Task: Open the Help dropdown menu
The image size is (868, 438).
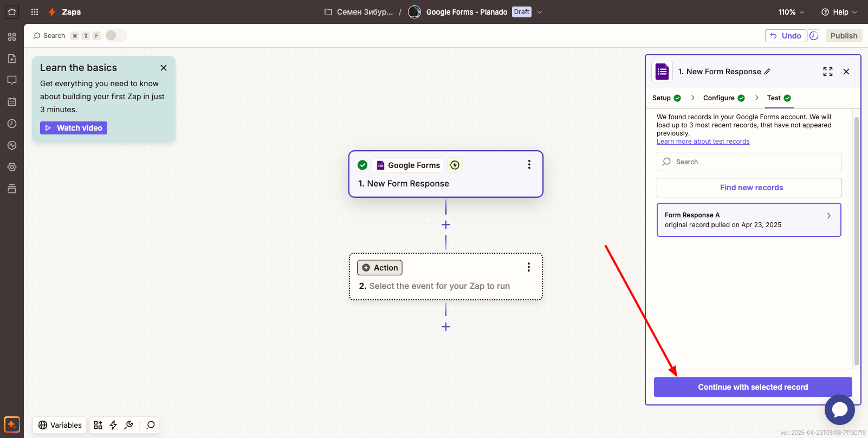Action: (839, 12)
